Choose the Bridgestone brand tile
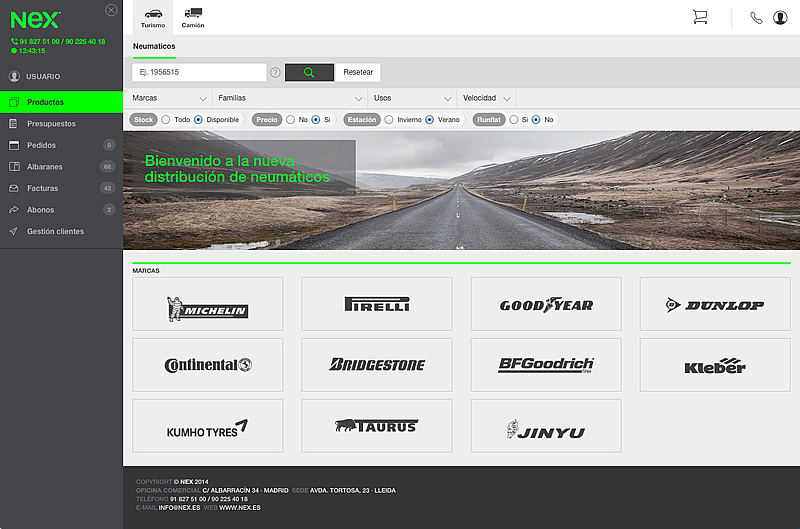 click(377, 365)
